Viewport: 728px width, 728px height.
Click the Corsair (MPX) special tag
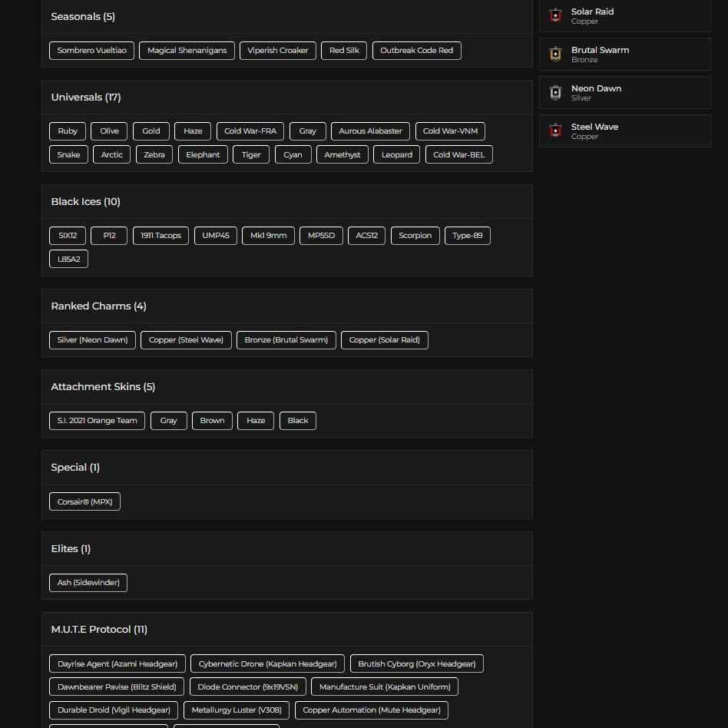click(x=84, y=502)
